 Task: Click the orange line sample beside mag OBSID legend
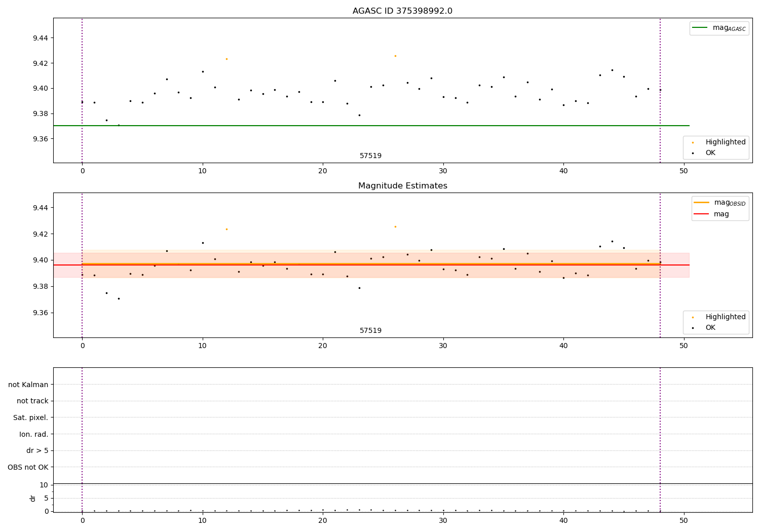point(701,203)
